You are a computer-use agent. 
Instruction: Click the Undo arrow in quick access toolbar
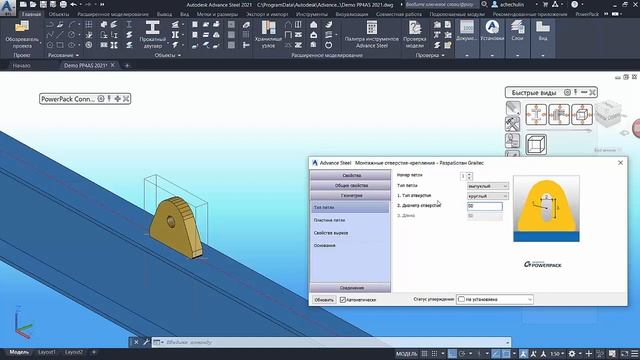pos(73,4)
